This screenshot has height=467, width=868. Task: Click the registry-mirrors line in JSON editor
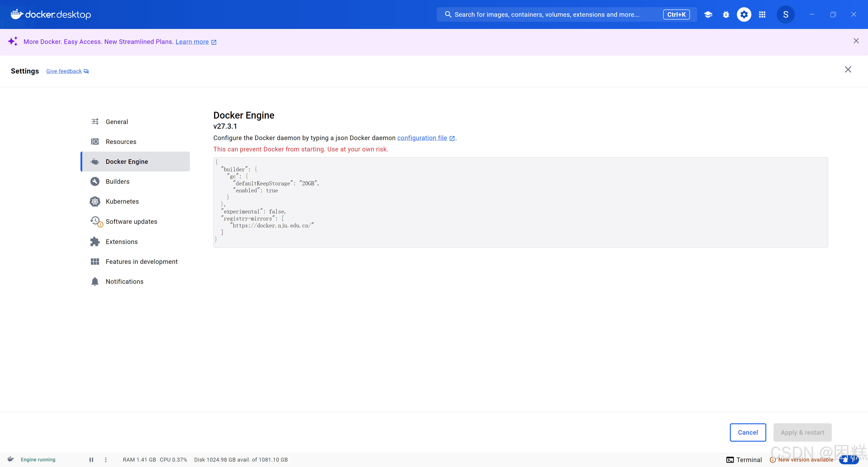pos(253,219)
